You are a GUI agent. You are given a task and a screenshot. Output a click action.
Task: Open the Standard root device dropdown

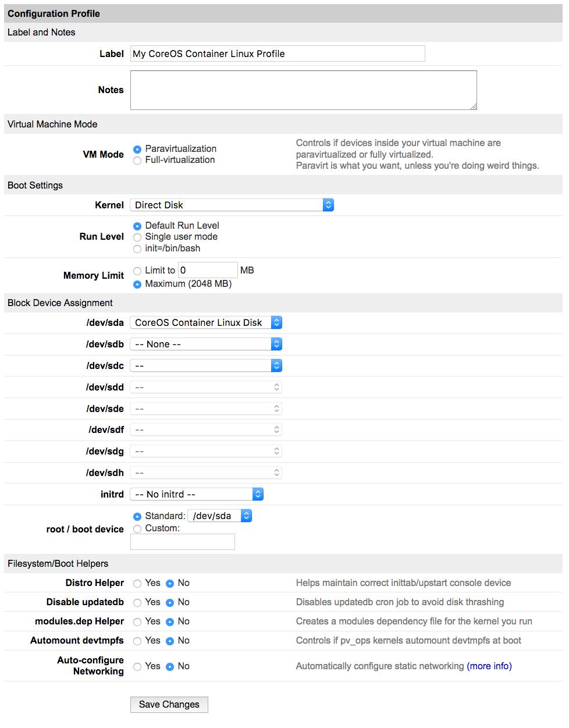219,516
